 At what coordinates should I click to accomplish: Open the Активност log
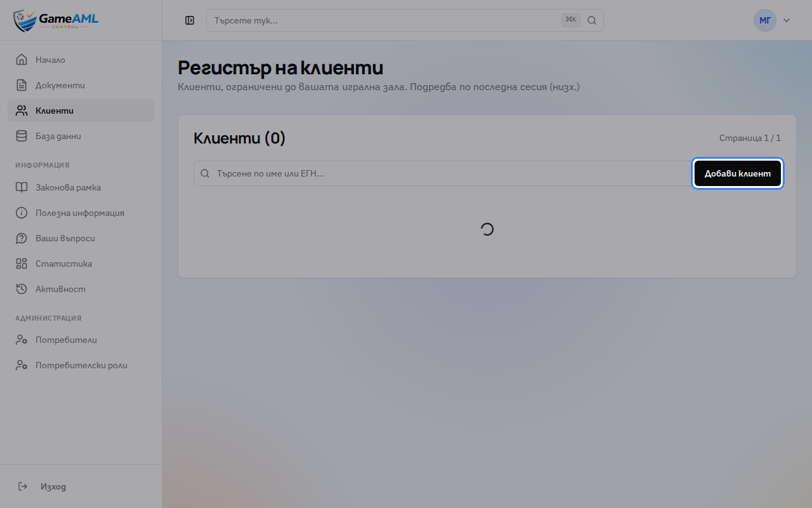point(81,289)
